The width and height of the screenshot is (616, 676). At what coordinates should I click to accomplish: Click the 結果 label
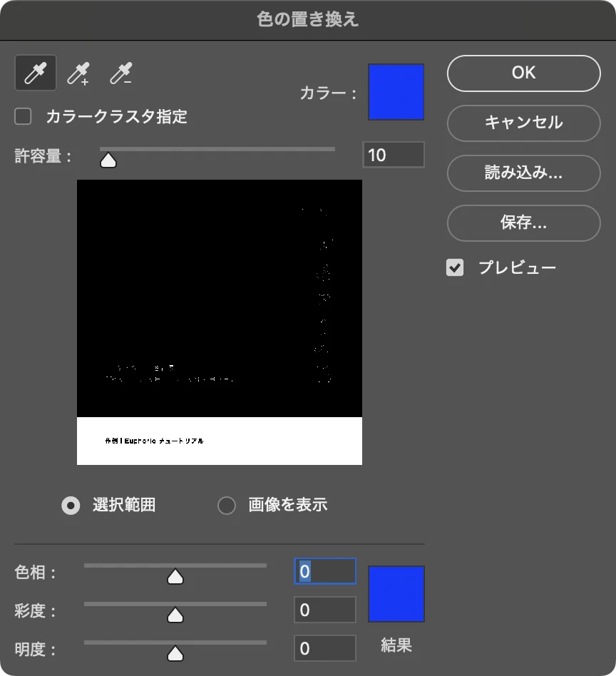tap(396, 645)
